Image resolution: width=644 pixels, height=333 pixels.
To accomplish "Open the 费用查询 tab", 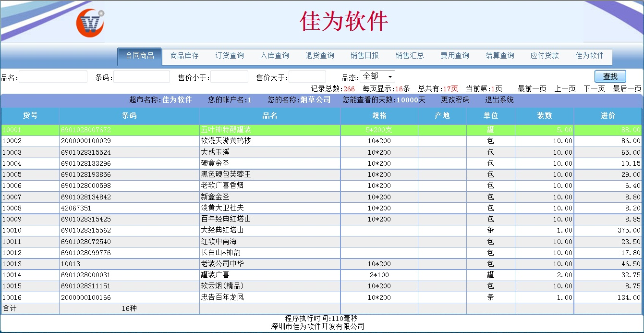I will click(455, 56).
